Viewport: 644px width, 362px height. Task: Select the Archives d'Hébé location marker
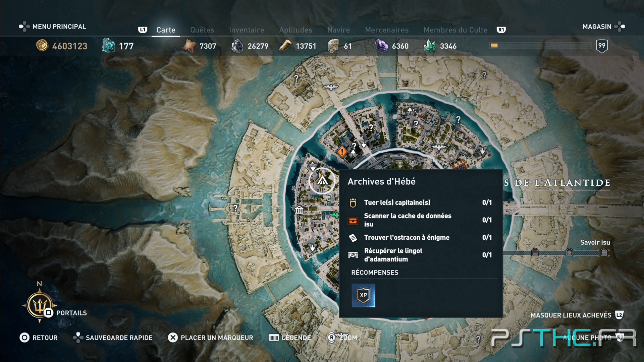coord(322,181)
